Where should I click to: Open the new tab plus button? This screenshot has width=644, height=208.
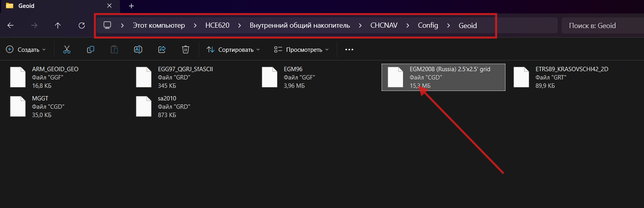pos(131,6)
